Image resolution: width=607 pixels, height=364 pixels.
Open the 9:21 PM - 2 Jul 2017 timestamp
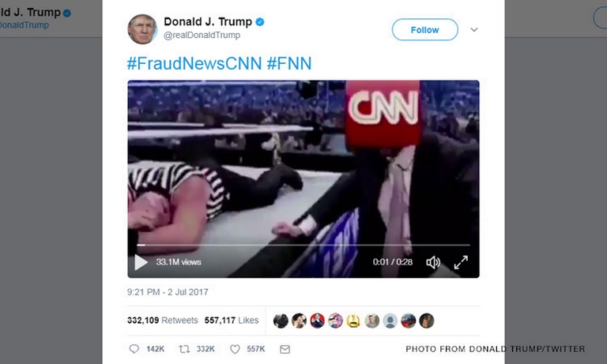click(x=168, y=292)
